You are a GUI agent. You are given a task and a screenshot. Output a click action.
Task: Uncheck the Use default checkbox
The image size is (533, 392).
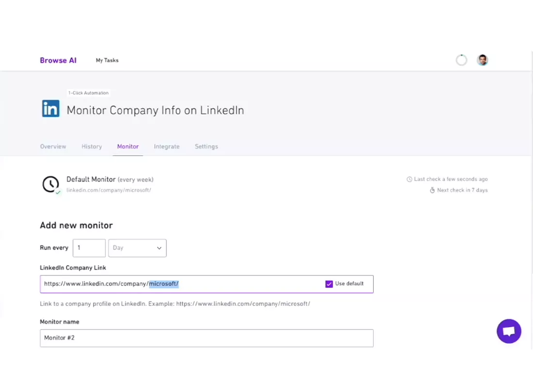tap(329, 284)
